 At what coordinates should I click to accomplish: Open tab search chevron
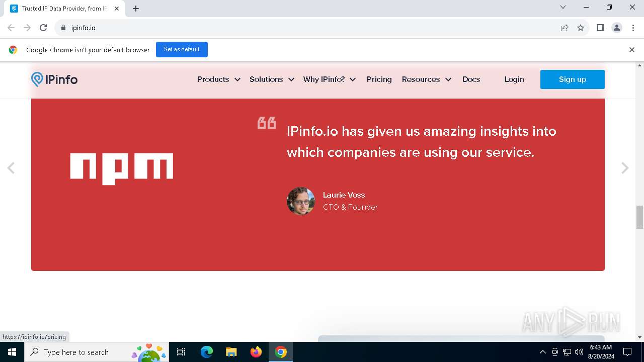click(563, 7)
